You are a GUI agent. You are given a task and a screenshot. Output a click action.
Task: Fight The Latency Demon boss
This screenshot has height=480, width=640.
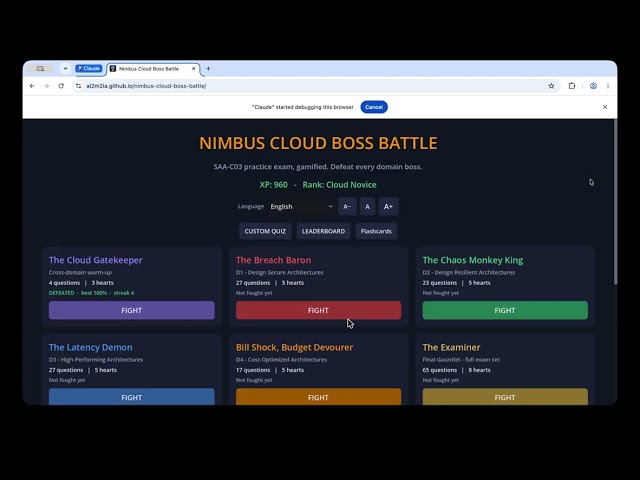click(131, 397)
